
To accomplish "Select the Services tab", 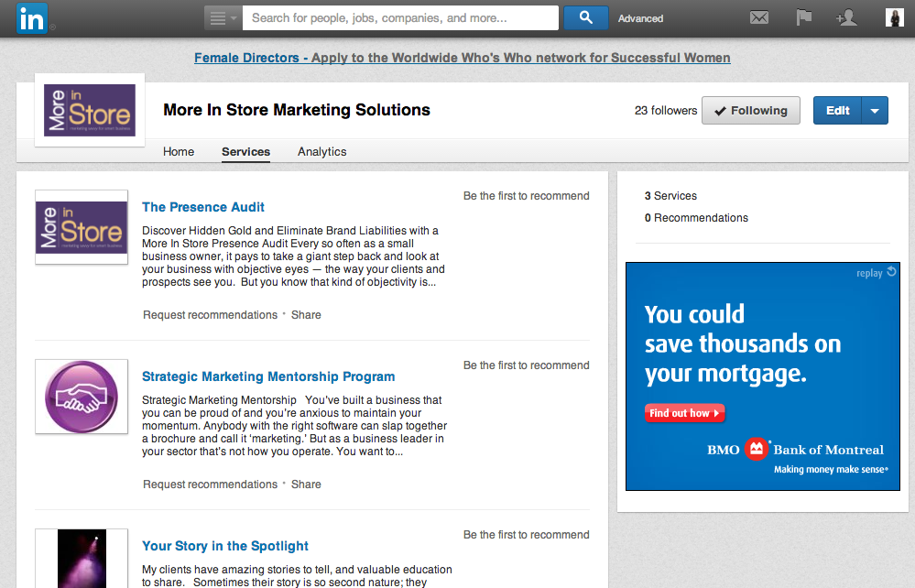I will click(x=245, y=152).
